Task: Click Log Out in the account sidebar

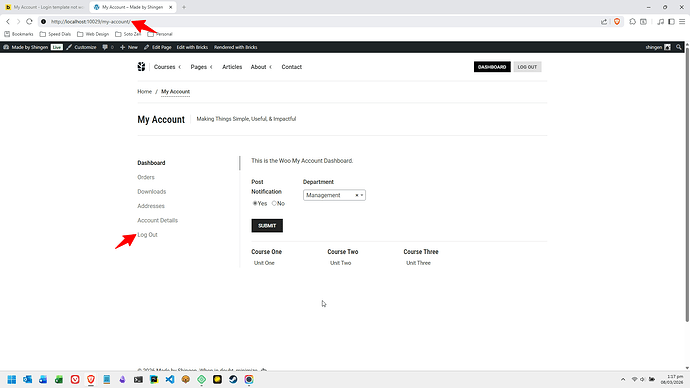Action: pos(147,235)
